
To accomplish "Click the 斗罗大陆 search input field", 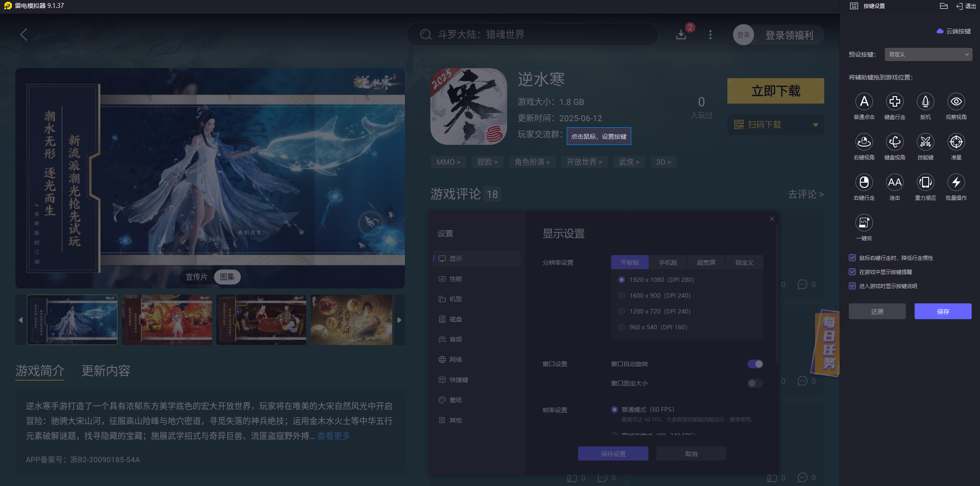I will coord(532,35).
